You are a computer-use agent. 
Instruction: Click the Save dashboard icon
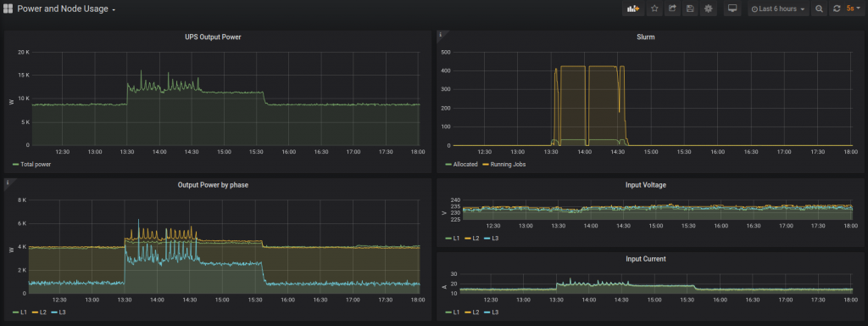coord(690,8)
